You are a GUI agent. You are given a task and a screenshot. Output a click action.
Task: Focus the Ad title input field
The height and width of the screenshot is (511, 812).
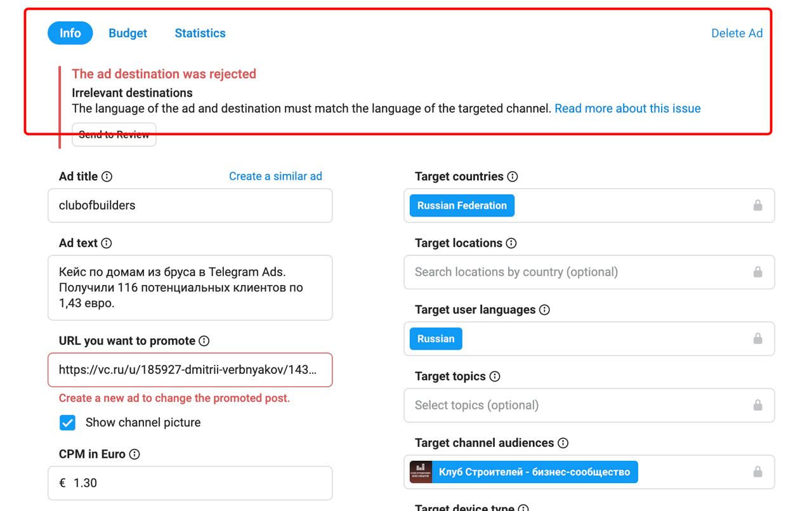[190, 206]
